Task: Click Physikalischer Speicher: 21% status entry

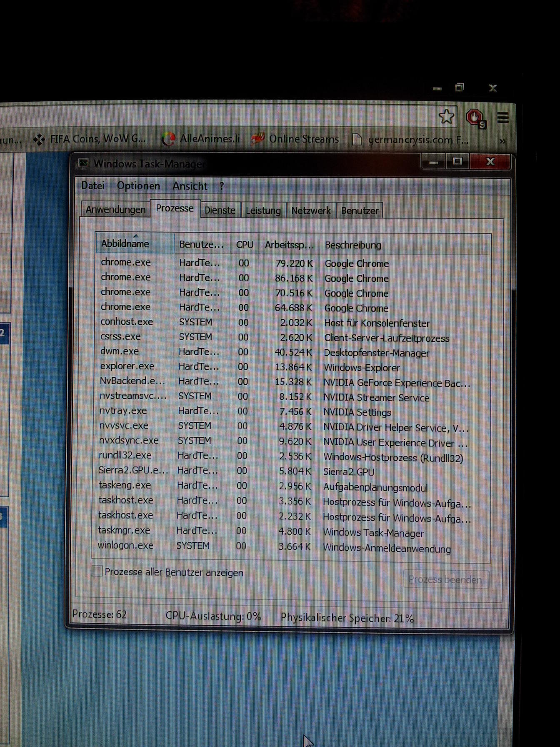Action: click(x=347, y=618)
